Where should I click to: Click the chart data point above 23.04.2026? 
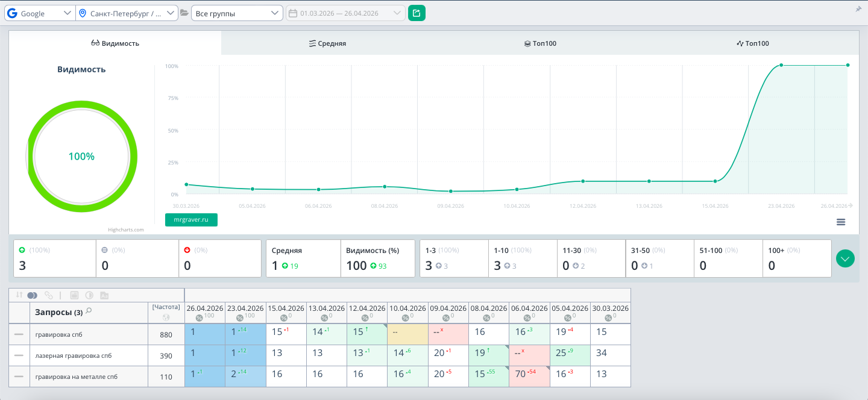click(x=781, y=65)
